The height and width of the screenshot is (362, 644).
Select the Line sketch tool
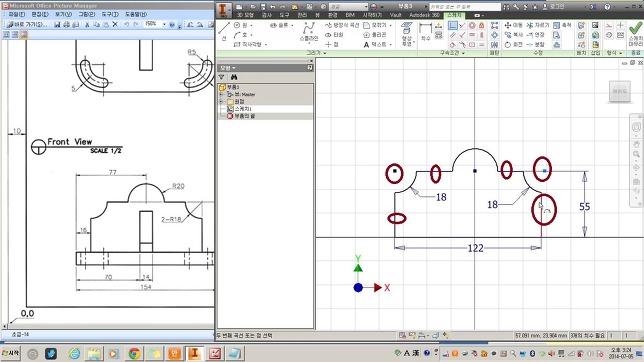[224, 31]
